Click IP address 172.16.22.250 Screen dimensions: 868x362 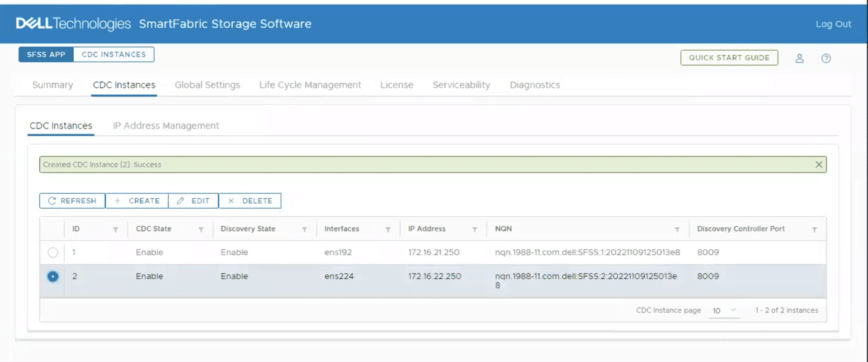coord(434,276)
